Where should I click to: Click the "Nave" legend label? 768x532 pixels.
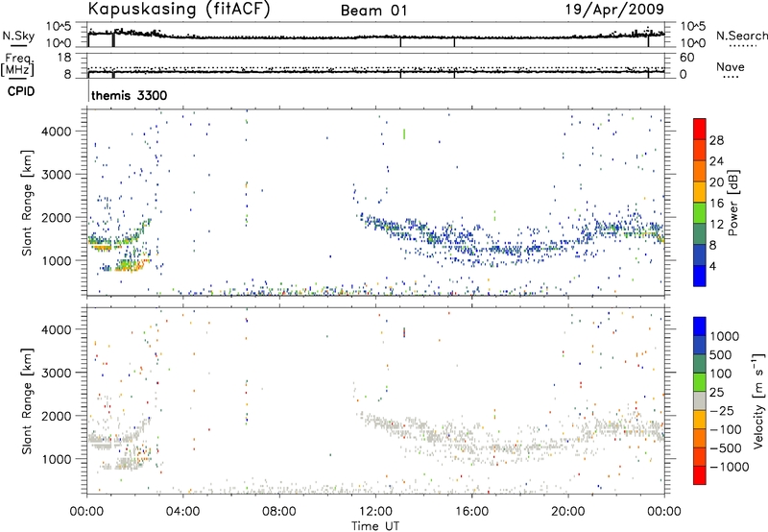pos(730,66)
